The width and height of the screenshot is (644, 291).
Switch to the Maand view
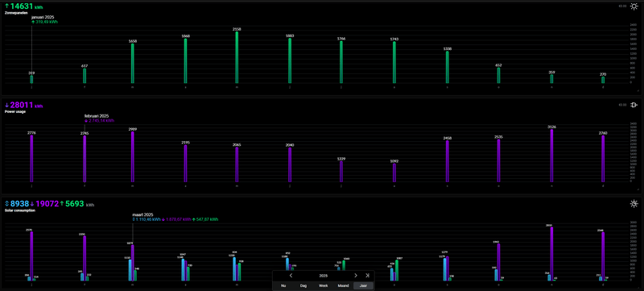pos(344,285)
